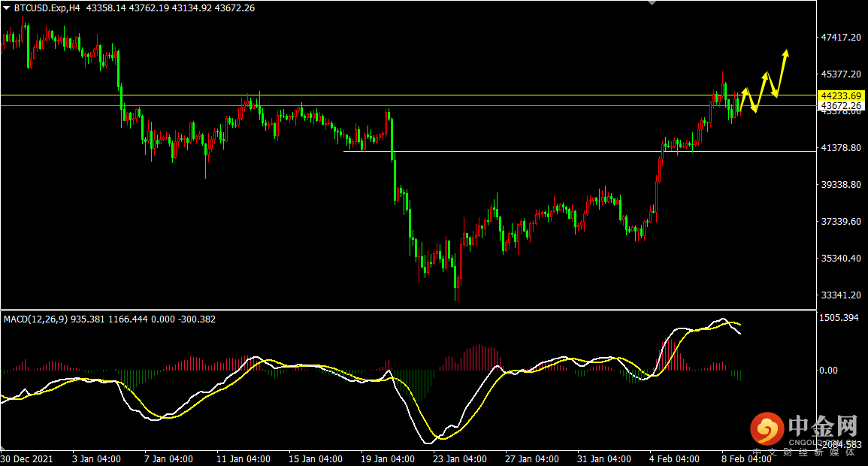Click the BTCUSD.Exp,H4 chart title

pyautogui.click(x=47, y=8)
